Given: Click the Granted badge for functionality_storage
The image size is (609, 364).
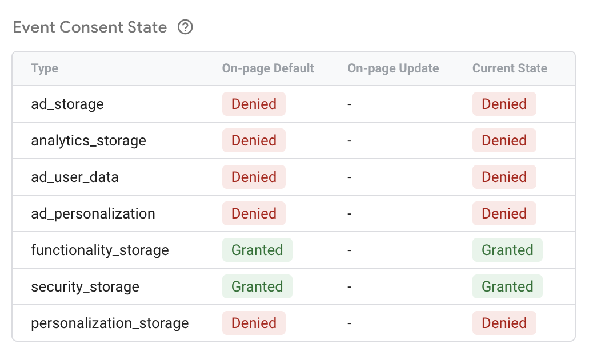Looking at the screenshot, I should click(x=257, y=250).
